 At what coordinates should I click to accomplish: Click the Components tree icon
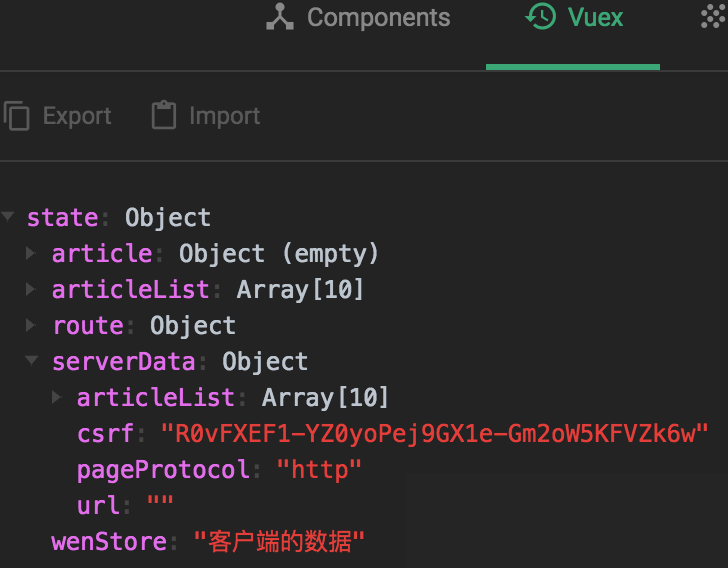tap(281, 18)
